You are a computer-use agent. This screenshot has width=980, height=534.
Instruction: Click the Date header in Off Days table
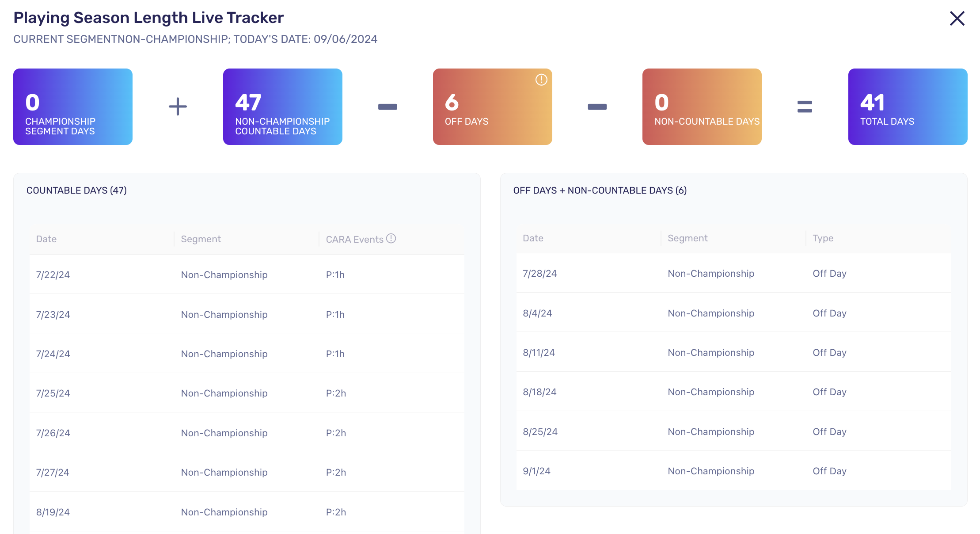(x=533, y=238)
